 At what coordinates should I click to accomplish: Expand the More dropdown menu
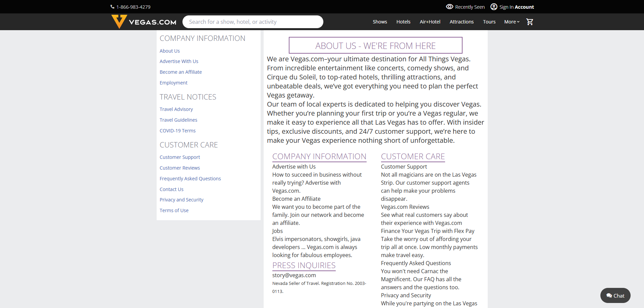point(512,22)
